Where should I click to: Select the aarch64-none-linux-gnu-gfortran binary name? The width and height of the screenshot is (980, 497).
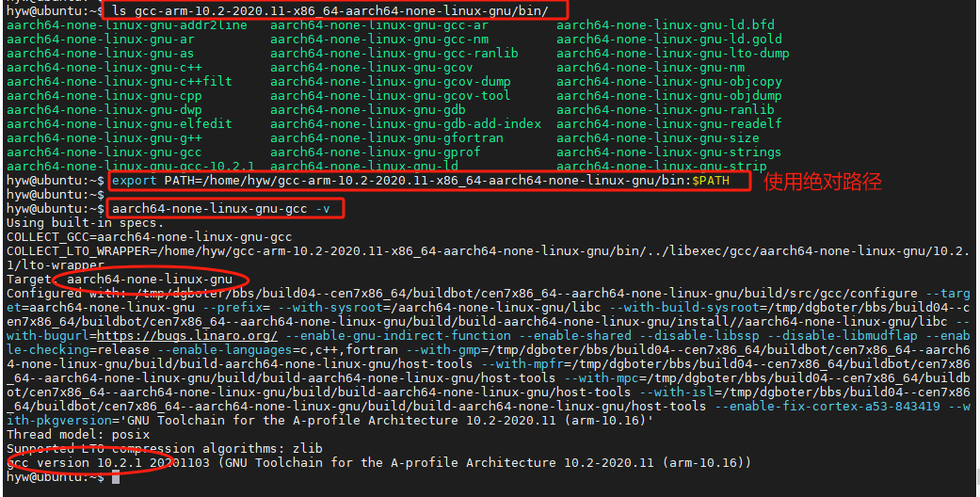(x=386, y=138)
